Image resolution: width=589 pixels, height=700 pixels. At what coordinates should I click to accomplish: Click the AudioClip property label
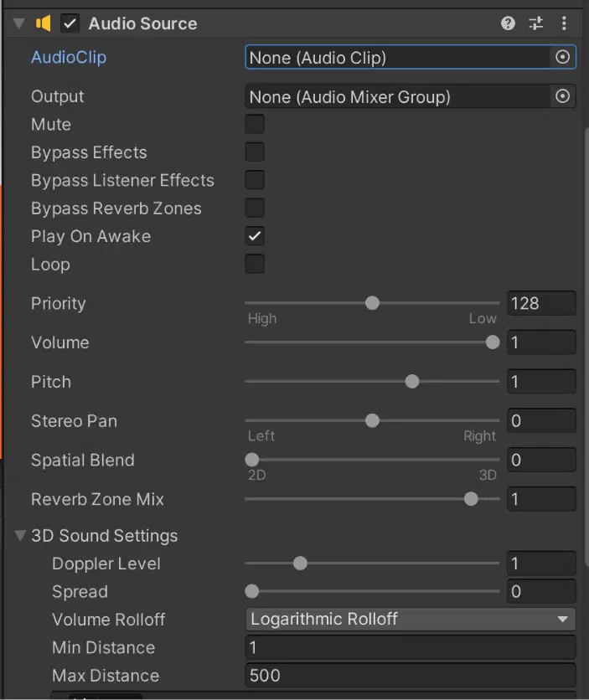click(x=69, y=57)
